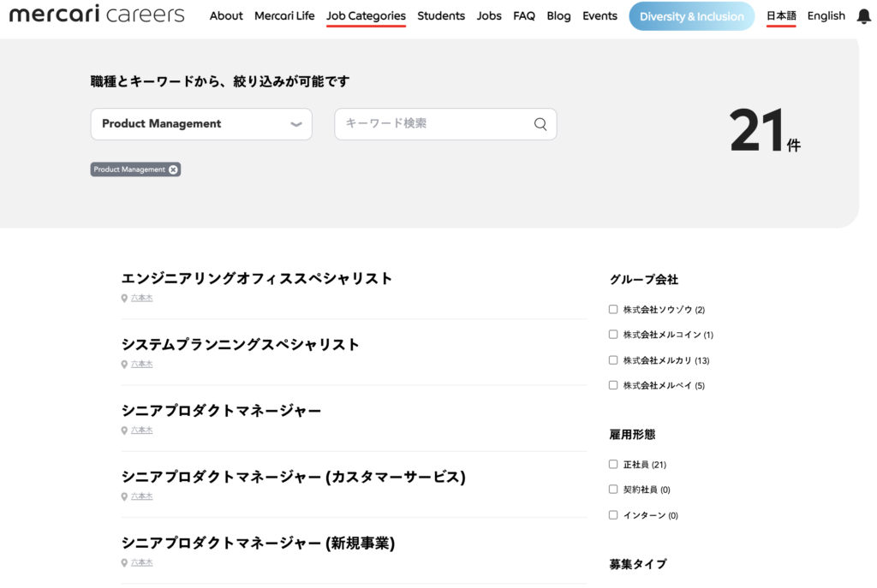Open the Job Categories nav menu
This screenshot has height=588, width=877.
(x=366, y=16)
